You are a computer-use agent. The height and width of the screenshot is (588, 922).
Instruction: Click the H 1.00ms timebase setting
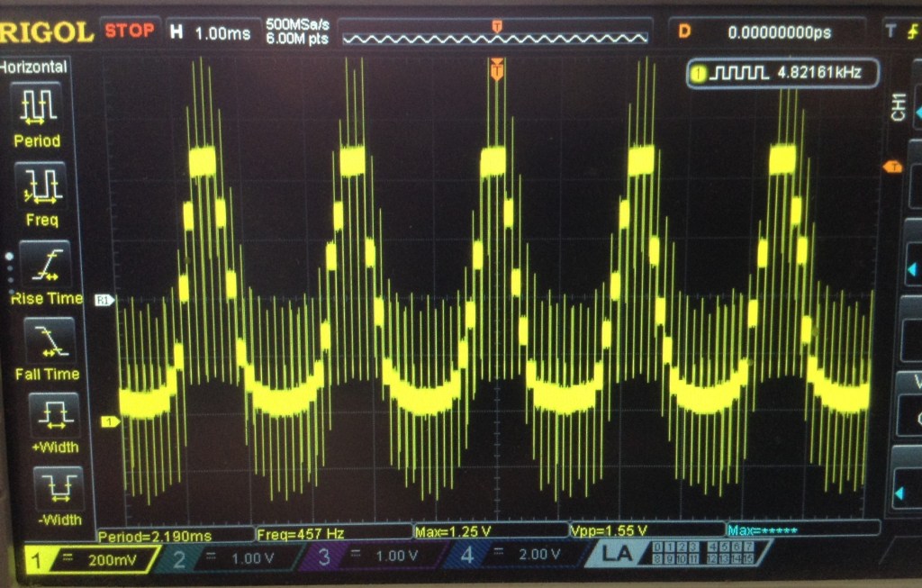[212, 32]
